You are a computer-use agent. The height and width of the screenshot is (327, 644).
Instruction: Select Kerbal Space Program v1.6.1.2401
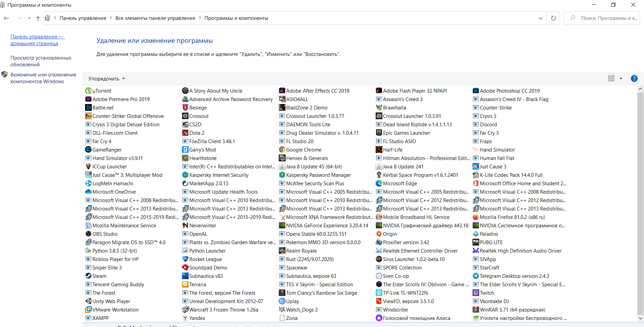(417, 175)
